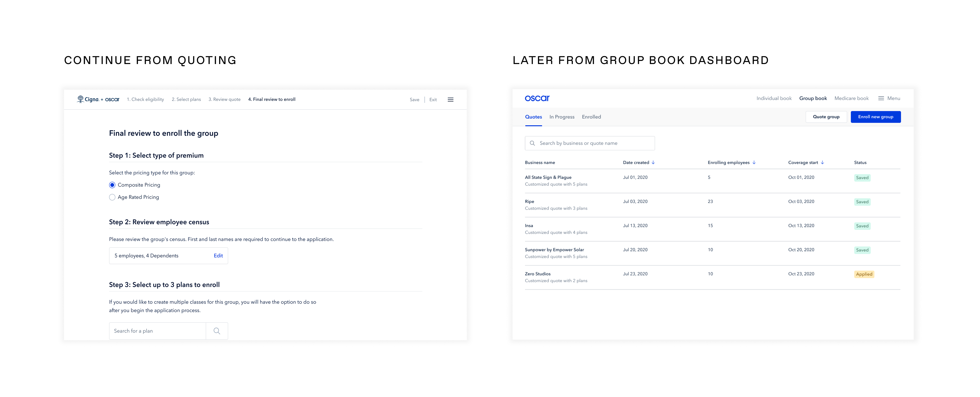Click the Cigna + Oscar logo
The height and width of the screenshot is (397, 980).
click(98, 99)
